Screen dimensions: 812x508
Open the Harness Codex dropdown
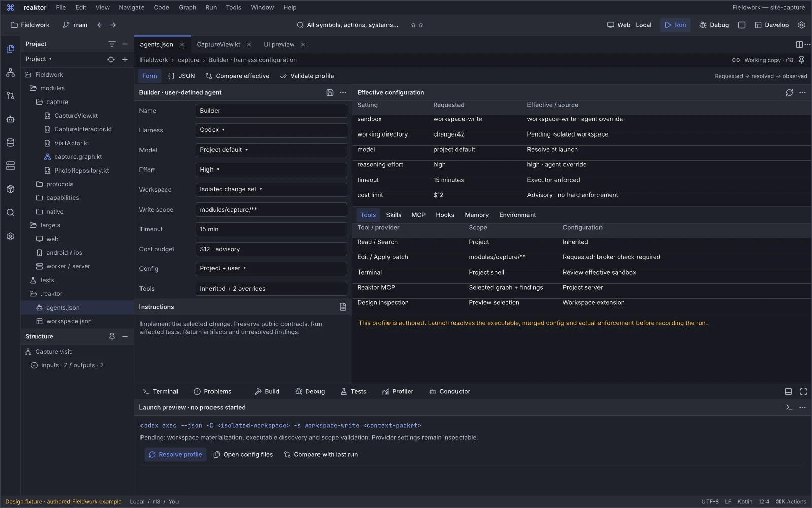click(271, 130)
